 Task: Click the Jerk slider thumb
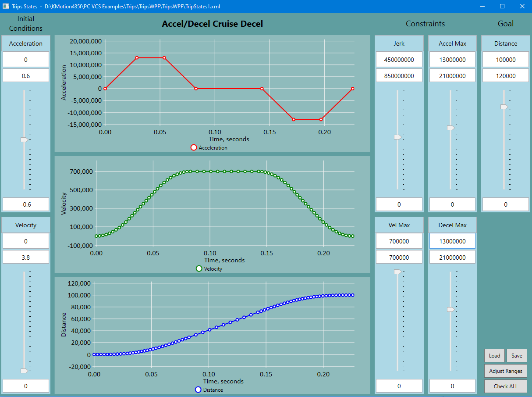[x=397, y=137]
